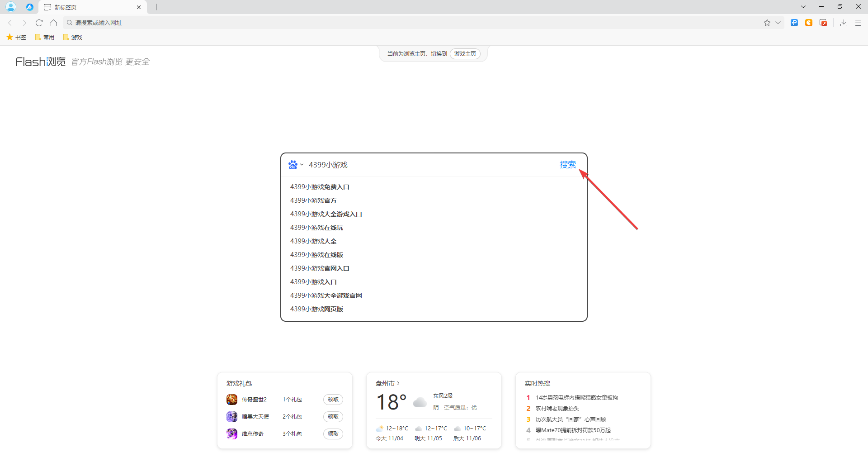Open the orange game assistant icon
Screen dimensions: 868x467
pos(809,23)
